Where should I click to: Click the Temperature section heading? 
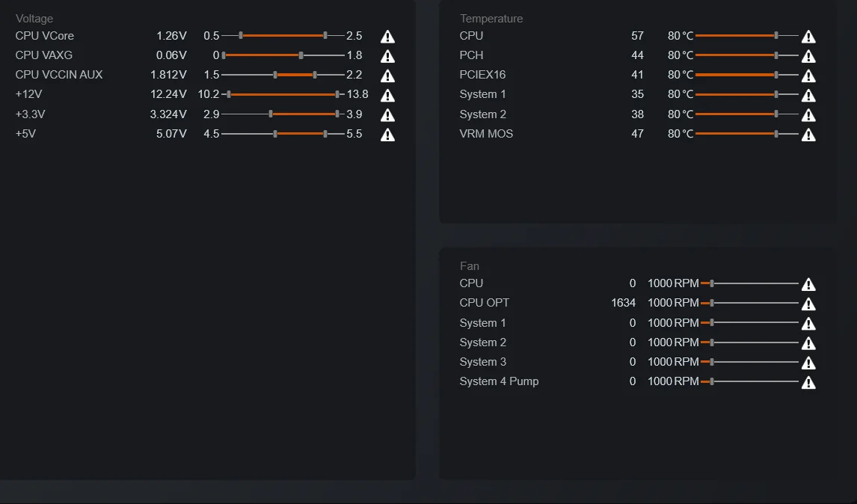(x=491, y=18)
